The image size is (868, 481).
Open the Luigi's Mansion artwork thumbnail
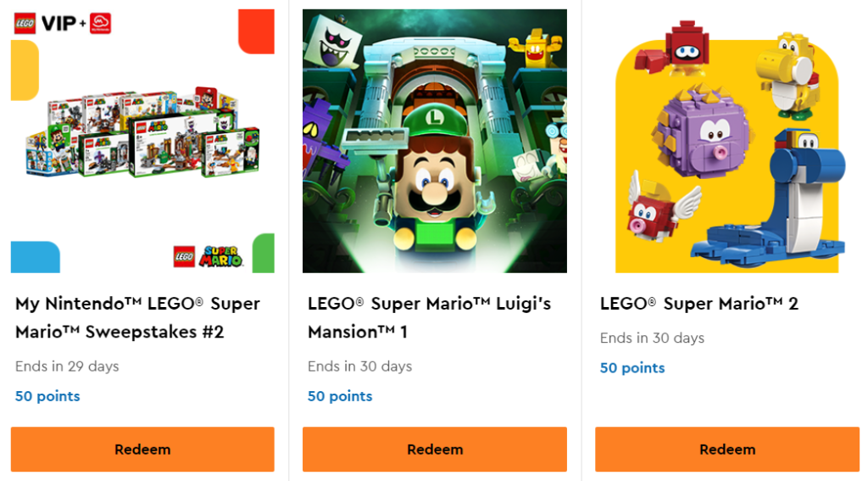pos(434,141)
